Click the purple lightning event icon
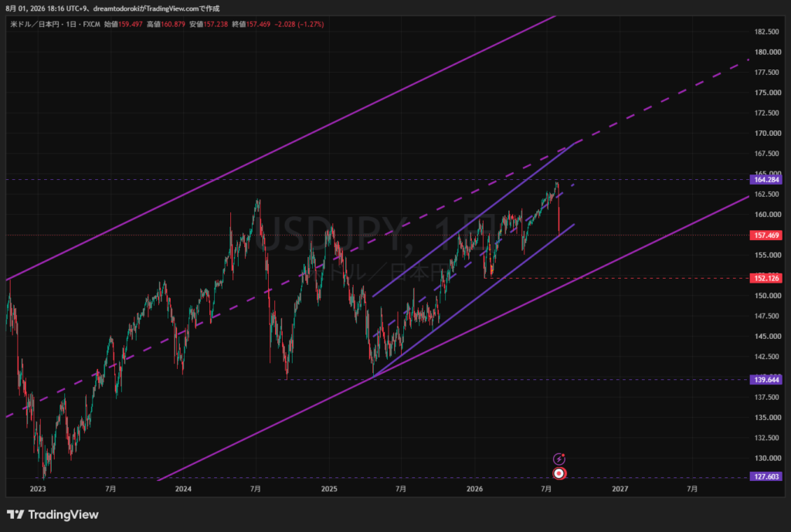This screenshot has height=532, width=791. tap(559, 459)
